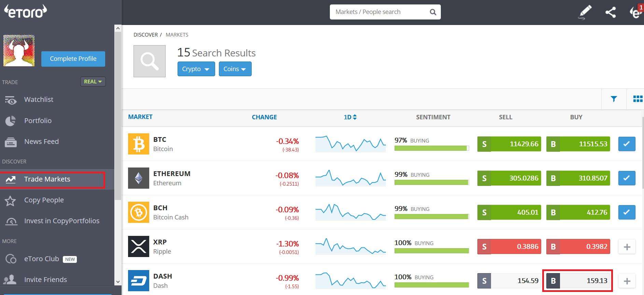The width and height of the screenshot is (644, 295).
Task: Open the BCH market name
Action: tap(160, 208)
